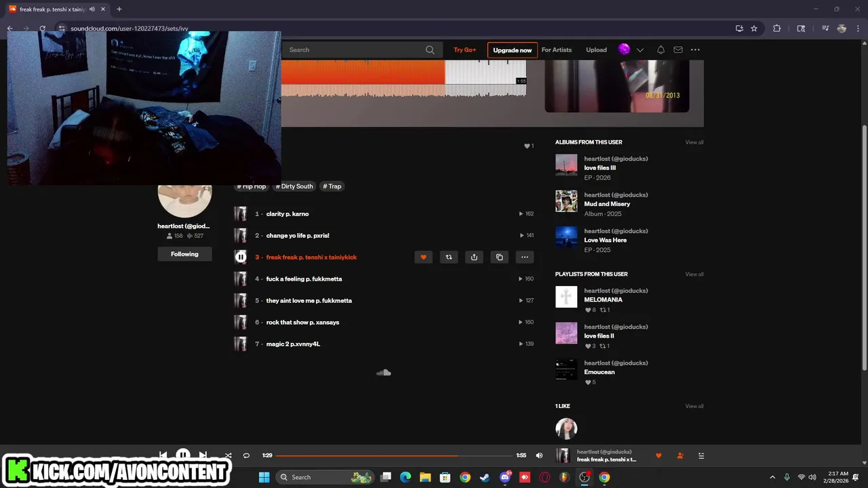This screenshot has width=868, height=488.
Task: Open Discord from the taskbar
Action: click(x=505, y=477)
